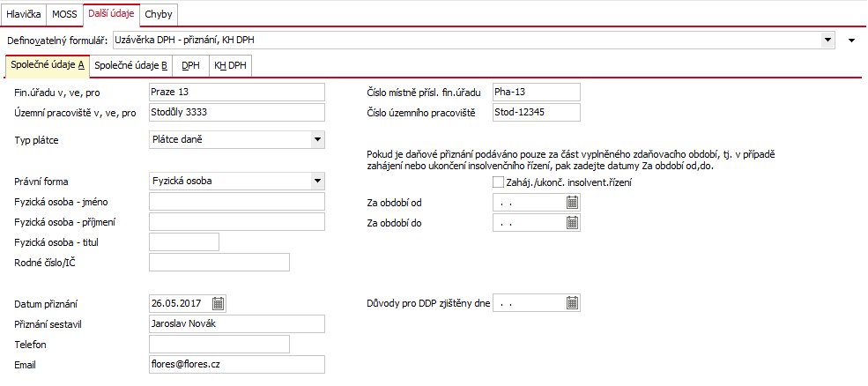Open calendar for Za období od
The image size is (868, 386).
click(573, 202)
